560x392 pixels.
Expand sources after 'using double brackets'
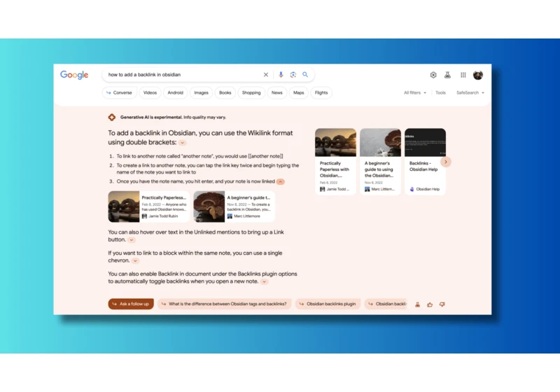coord(183,143)
